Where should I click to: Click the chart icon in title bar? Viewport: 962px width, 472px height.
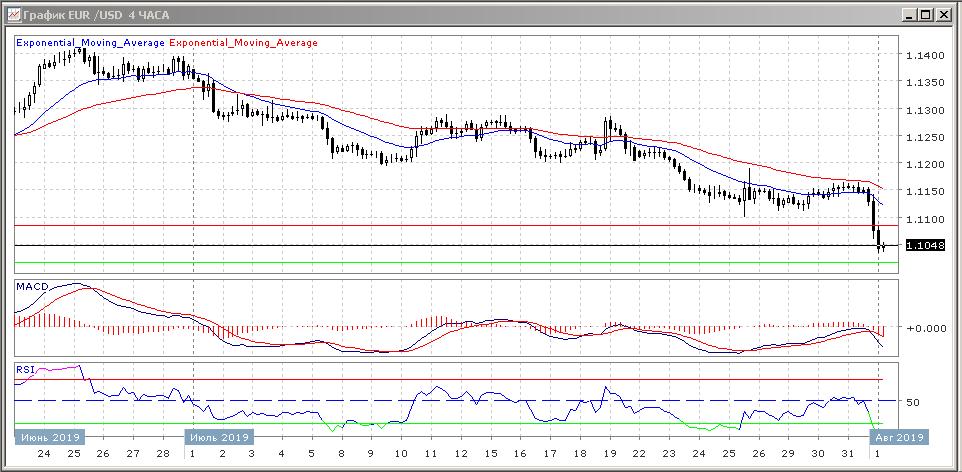click(x=12, y=14)
